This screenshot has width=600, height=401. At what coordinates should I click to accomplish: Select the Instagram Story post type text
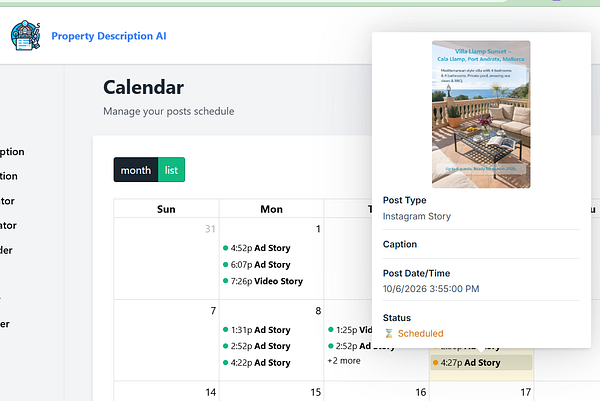pos(417,216)
